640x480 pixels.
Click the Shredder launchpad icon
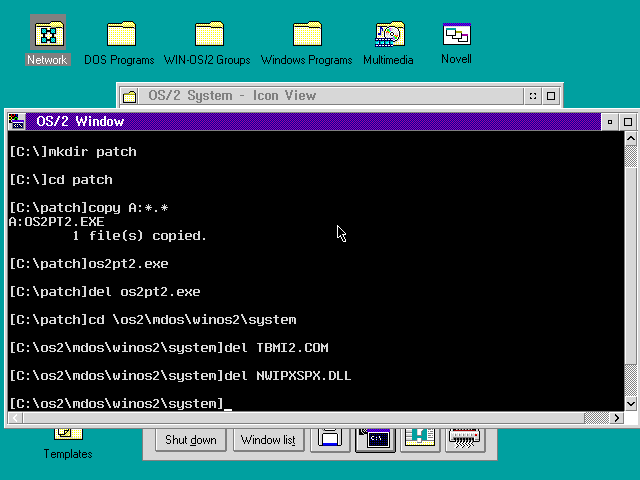tap(465, 440)
